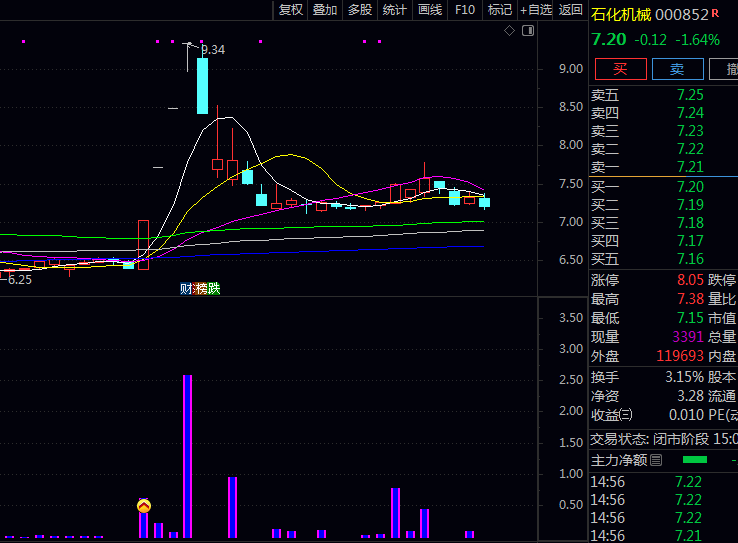Image resolution: width=738 pixels, height=543 pixels.
Task: Activate the 画线 drawing tool
Action: [430, 10]
